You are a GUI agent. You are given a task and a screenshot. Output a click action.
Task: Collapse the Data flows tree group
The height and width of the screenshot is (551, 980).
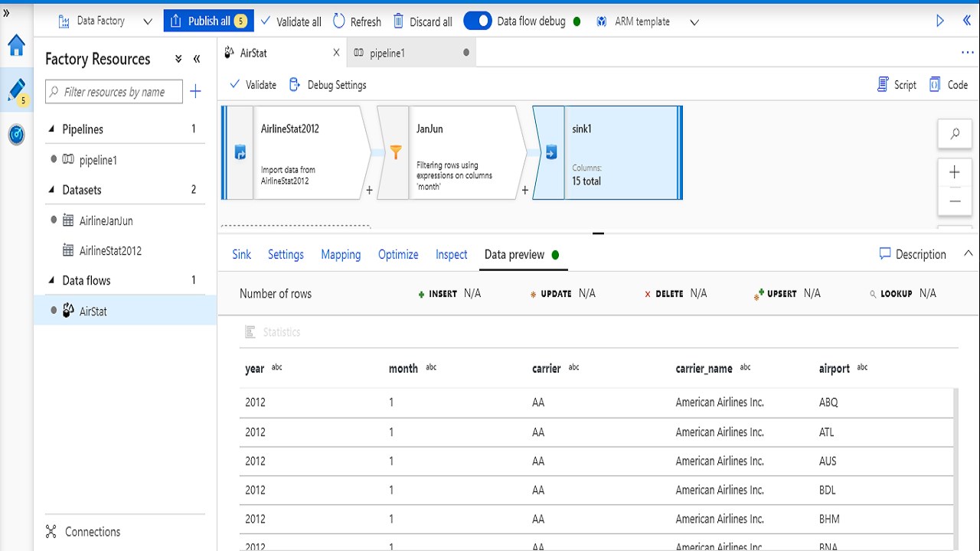click(52, 280)
